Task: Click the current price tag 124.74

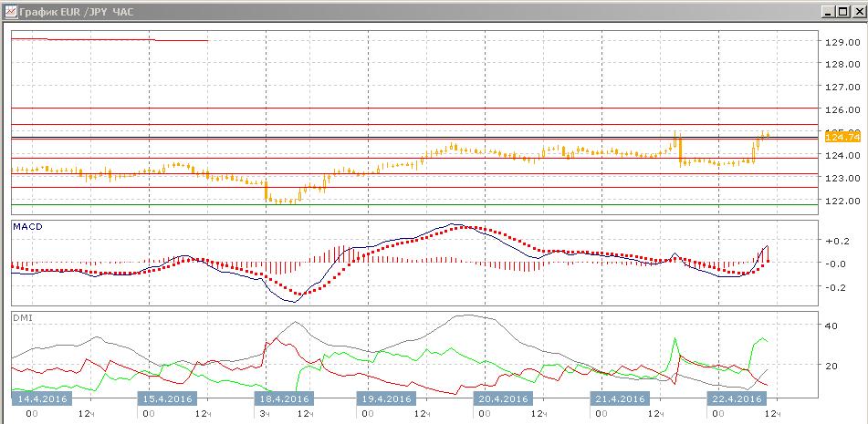Action: click(x=842, y=137)
